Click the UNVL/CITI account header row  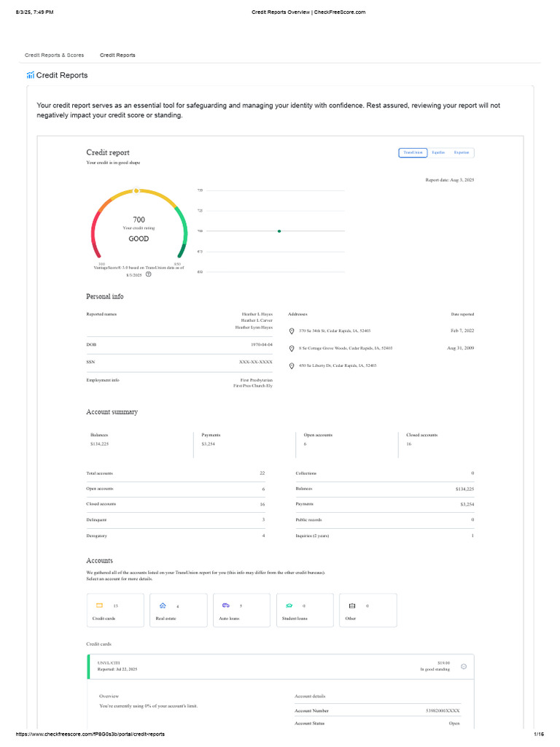point(277,666)
